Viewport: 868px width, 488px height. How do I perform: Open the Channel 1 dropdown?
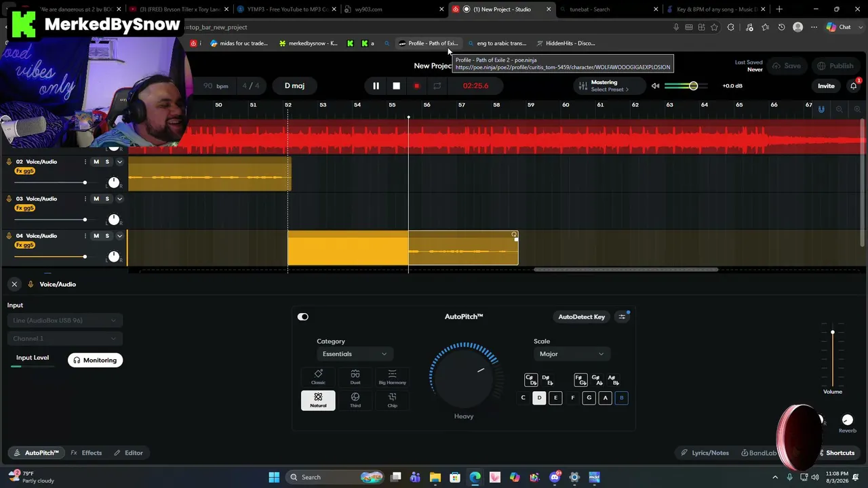(64, 339)
